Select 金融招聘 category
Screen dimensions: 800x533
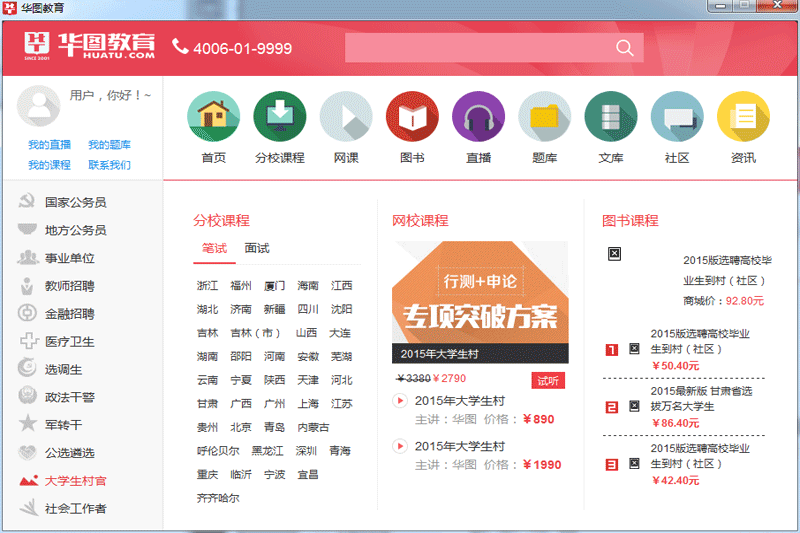pyautogui.click(x=69, y=314)
